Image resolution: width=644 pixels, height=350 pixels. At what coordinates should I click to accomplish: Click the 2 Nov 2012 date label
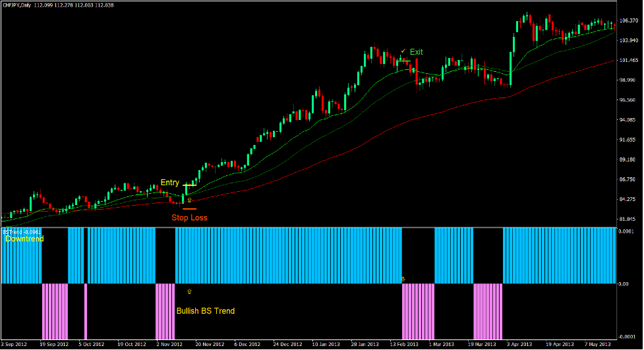point(169,344)
